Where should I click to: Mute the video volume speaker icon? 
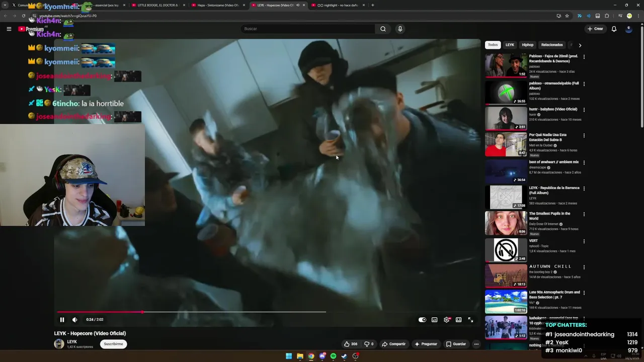[75, 320]
